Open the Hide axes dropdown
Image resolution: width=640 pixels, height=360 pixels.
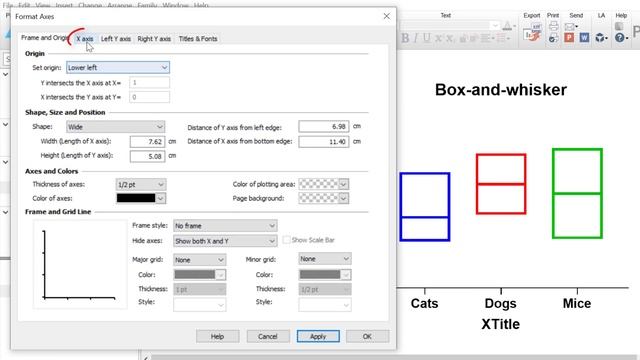click(x=225, y=241)
